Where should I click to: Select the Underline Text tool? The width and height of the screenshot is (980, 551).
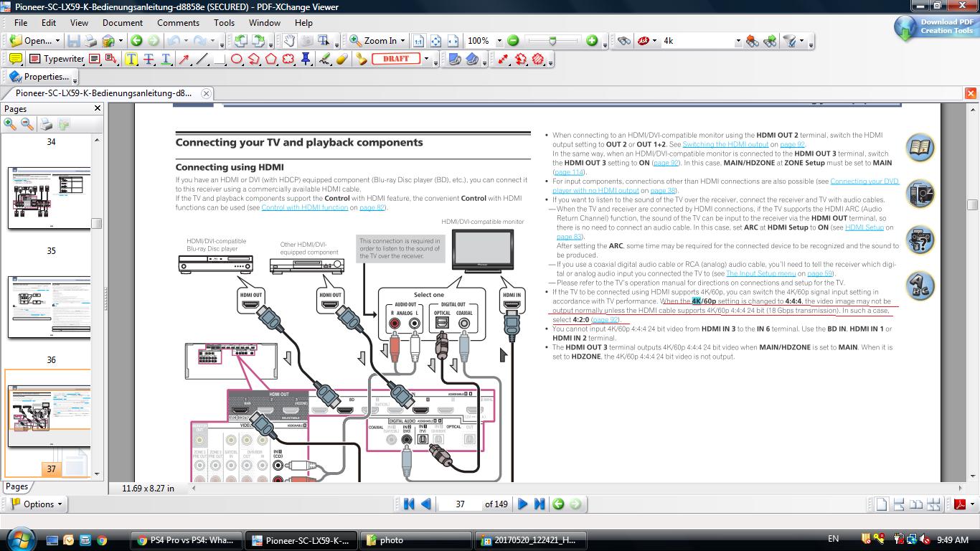coord(166,59)
